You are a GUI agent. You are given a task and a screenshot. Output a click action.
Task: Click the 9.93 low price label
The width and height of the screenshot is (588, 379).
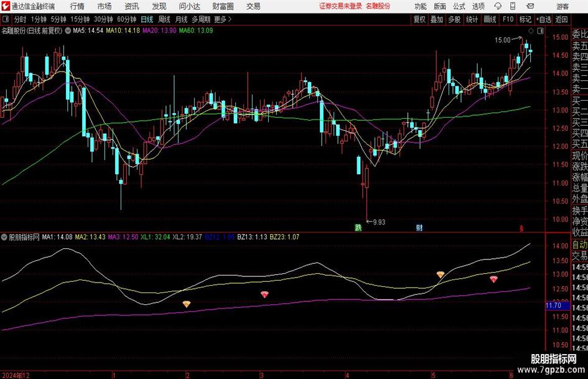pyautogui.click(x=379, y=222)
